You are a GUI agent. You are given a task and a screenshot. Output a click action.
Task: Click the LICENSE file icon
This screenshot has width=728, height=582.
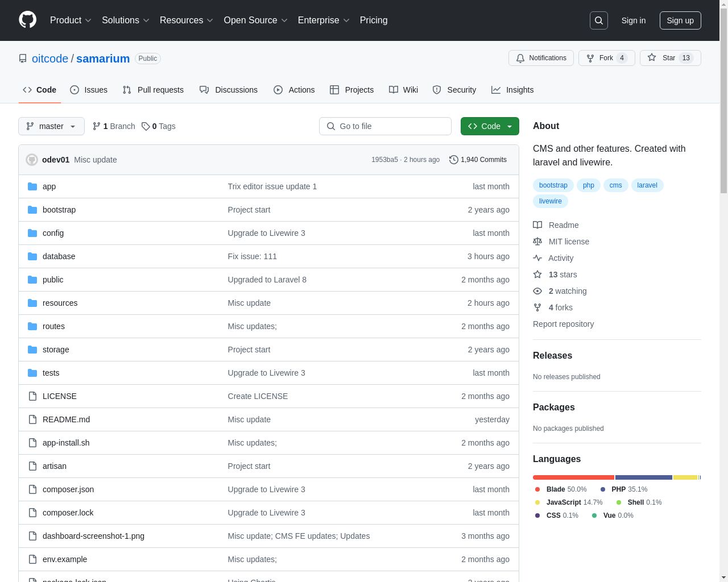(32, 396)
